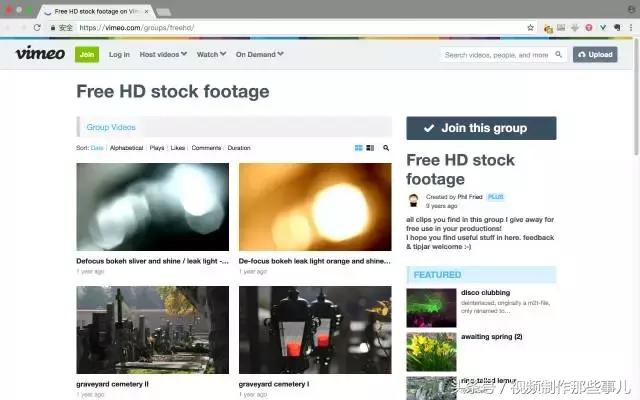
Task: Click Phil Fried's avatar icon
Action: (414, 199)
